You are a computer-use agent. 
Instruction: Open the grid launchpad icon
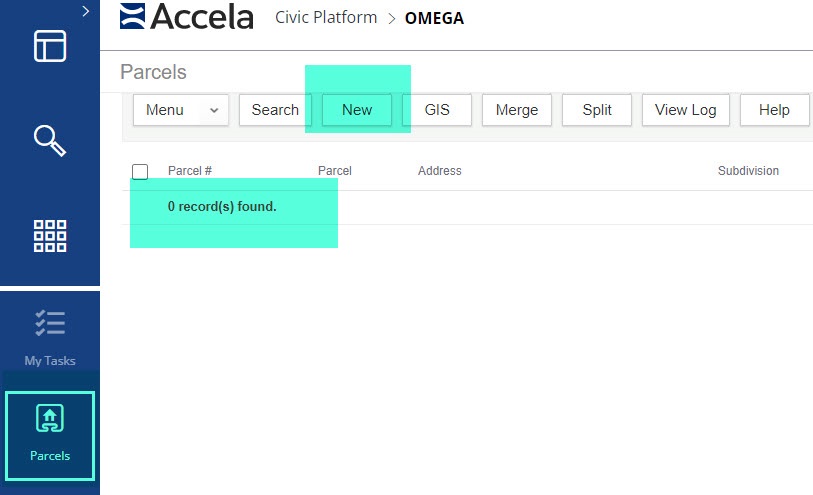[x=50, y=235]
